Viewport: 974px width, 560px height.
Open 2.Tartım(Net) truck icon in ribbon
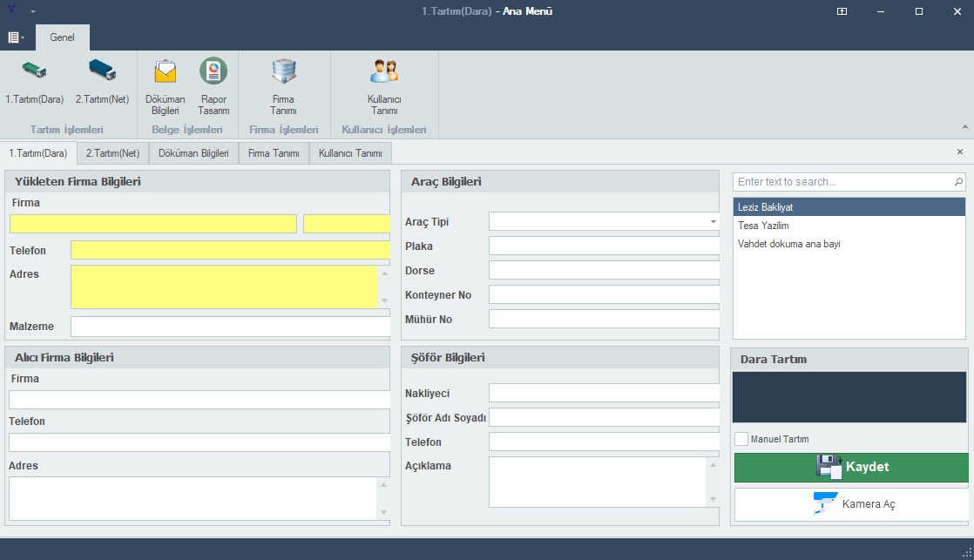pos(102,71)
